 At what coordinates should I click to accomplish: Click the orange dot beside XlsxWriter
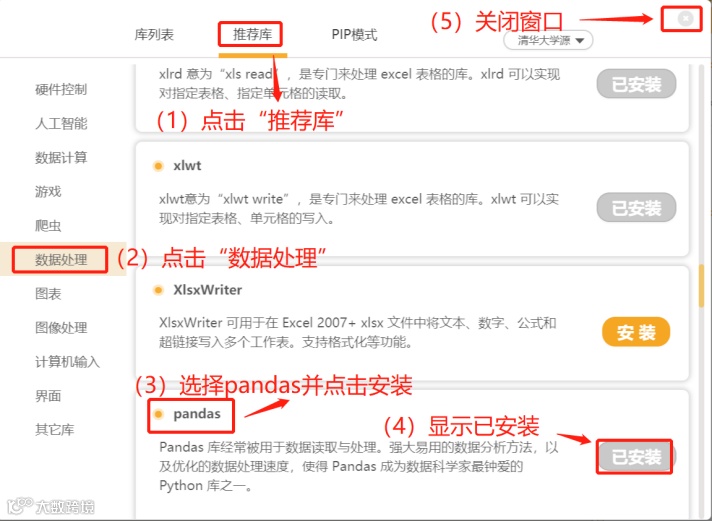click(x=158, y=290)
